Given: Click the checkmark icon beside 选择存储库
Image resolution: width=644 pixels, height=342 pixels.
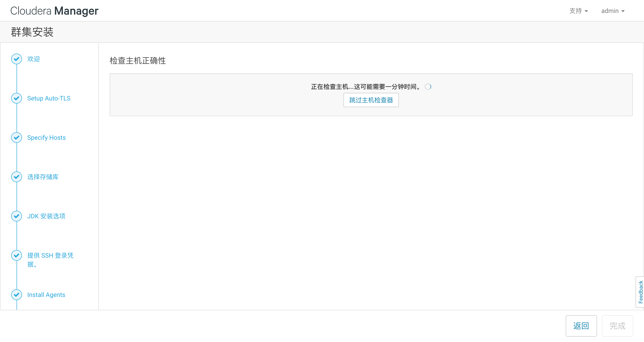Looking at the screenshot, I should coord(17,177).
